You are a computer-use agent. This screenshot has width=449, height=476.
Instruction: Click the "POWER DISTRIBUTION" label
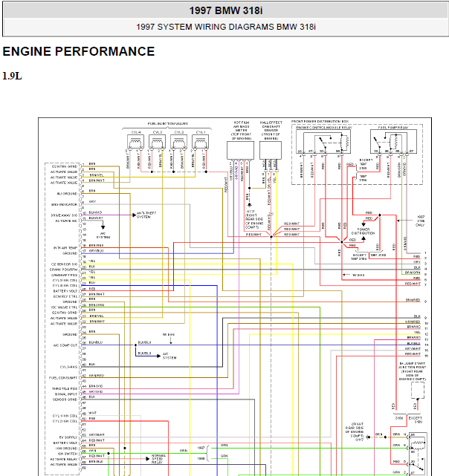(363, 232)
